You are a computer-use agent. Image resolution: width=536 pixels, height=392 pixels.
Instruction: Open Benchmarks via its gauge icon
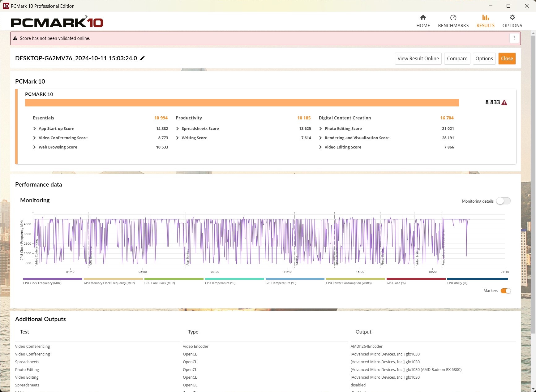453,17
